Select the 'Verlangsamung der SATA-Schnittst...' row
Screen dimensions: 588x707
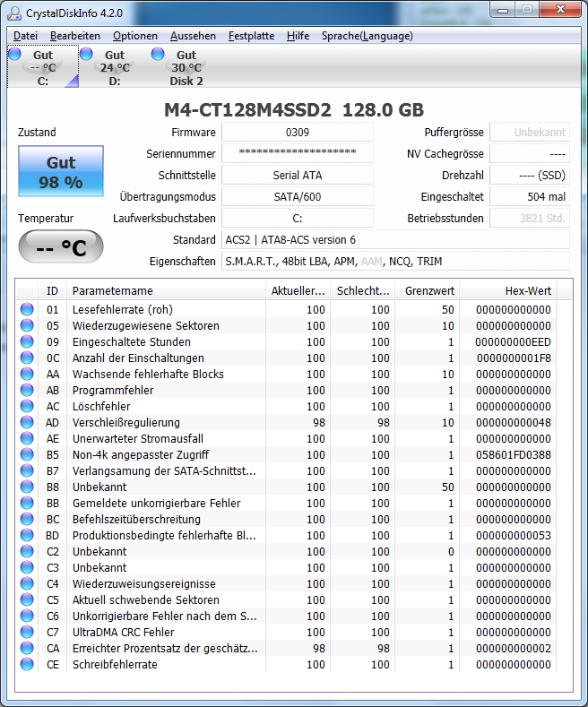coord(286,470)
